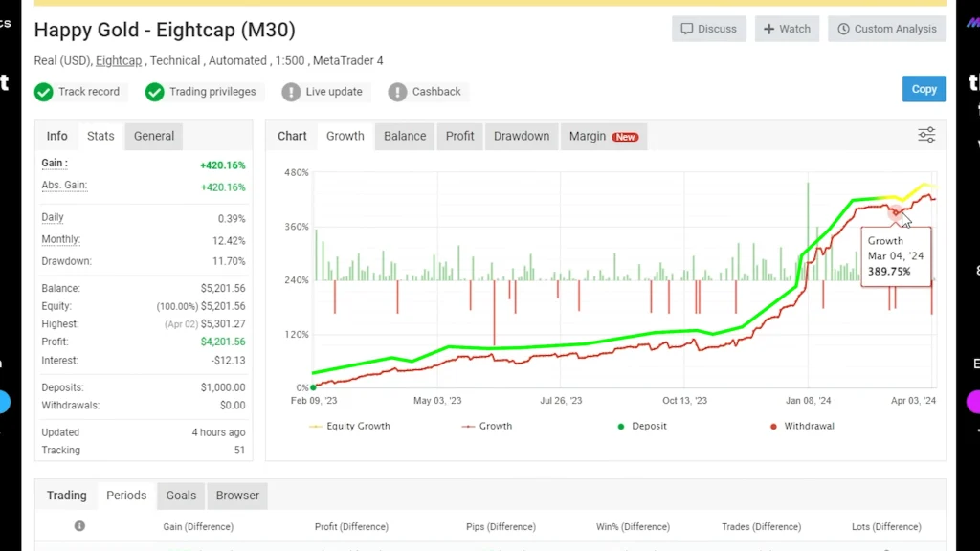Open the General tab
The width and height of the screenshot is (980, 551).
[x=154, y=136]
